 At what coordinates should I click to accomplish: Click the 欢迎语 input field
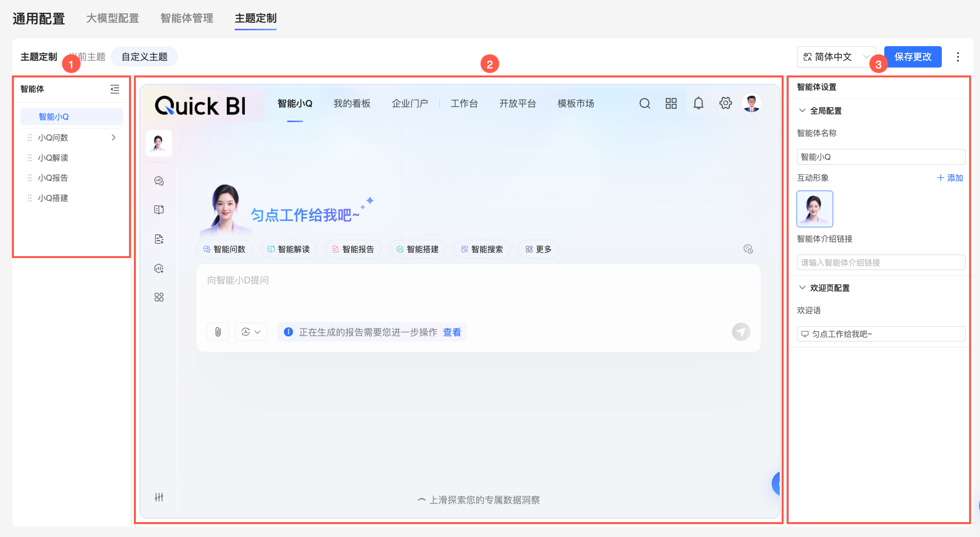point(881,334)
